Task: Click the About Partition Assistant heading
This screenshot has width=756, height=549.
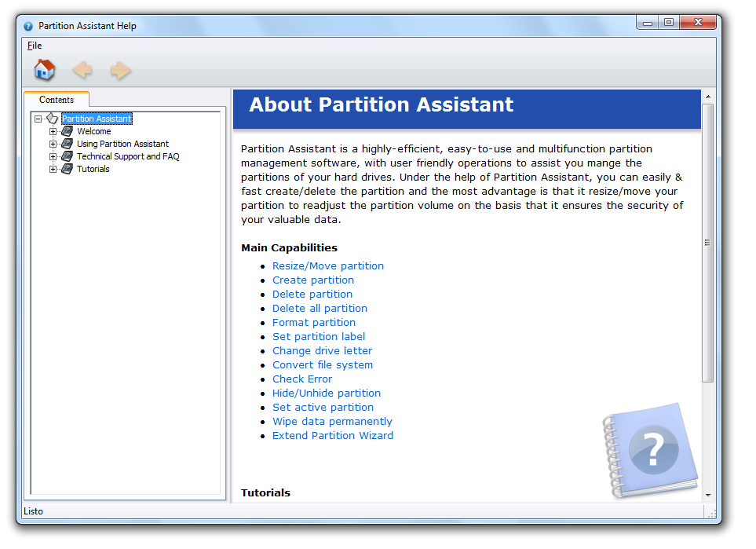Action: click(381, 104)
